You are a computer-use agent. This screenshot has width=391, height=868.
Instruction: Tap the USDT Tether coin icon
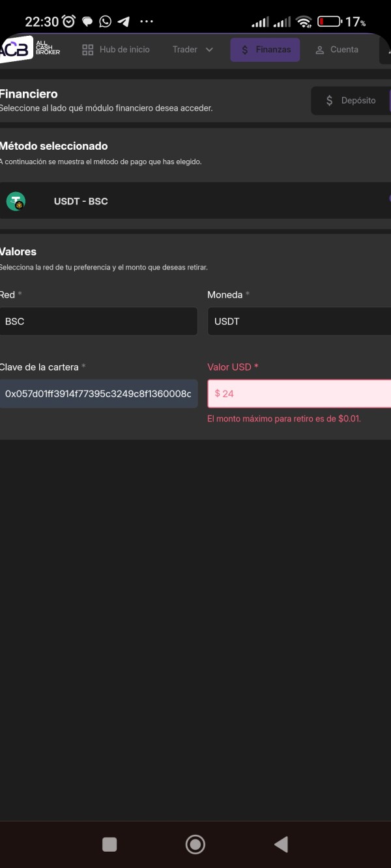point(16,201)
